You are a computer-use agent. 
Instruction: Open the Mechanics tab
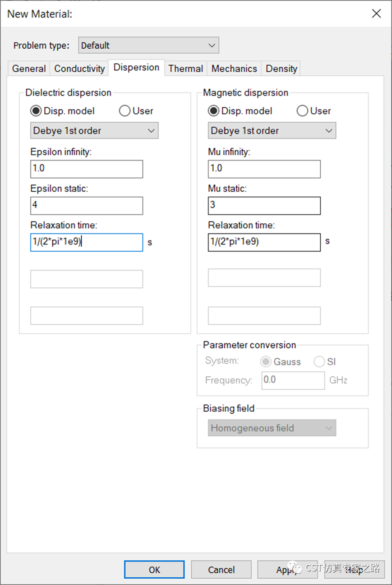tap(234, 69)
